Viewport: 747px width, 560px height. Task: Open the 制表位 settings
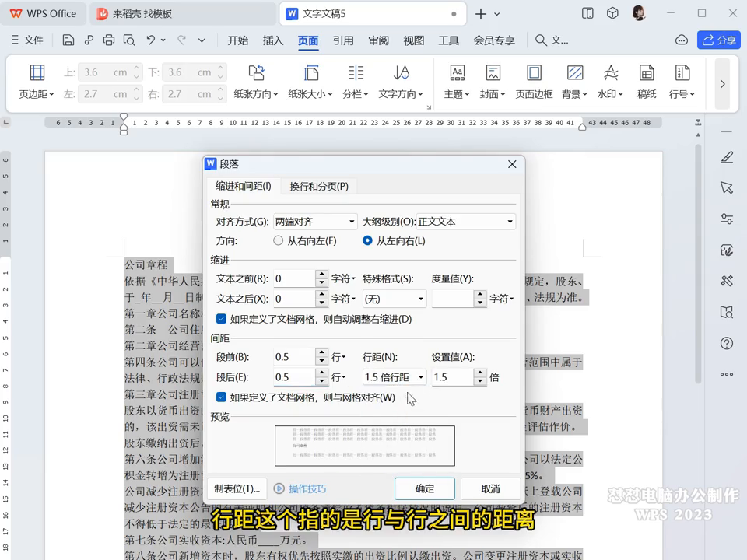[x=237, y=488]
